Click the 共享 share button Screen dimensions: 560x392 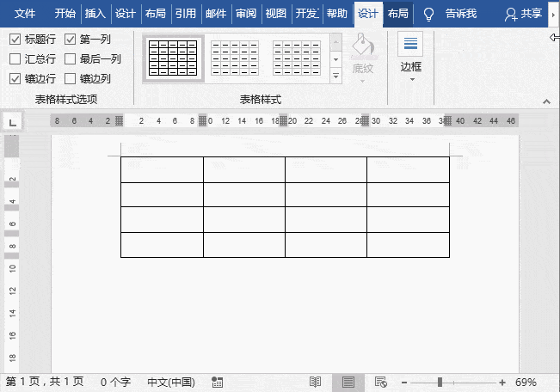point(523,14)
